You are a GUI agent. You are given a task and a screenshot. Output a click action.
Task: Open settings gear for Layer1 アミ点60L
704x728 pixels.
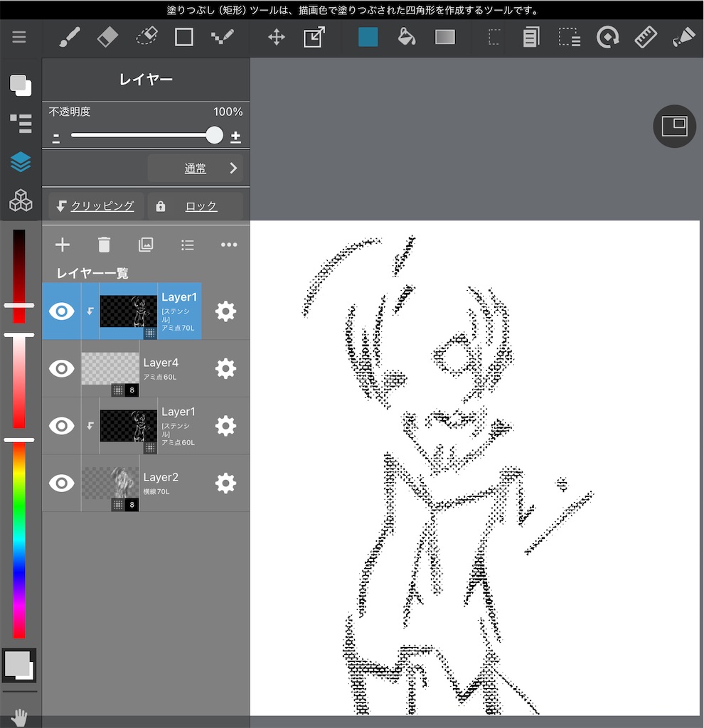(x=225, y=426)
